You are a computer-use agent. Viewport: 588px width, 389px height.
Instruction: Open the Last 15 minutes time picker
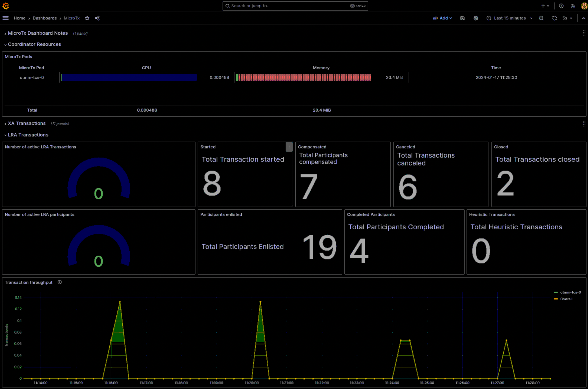tap(509, 18)
